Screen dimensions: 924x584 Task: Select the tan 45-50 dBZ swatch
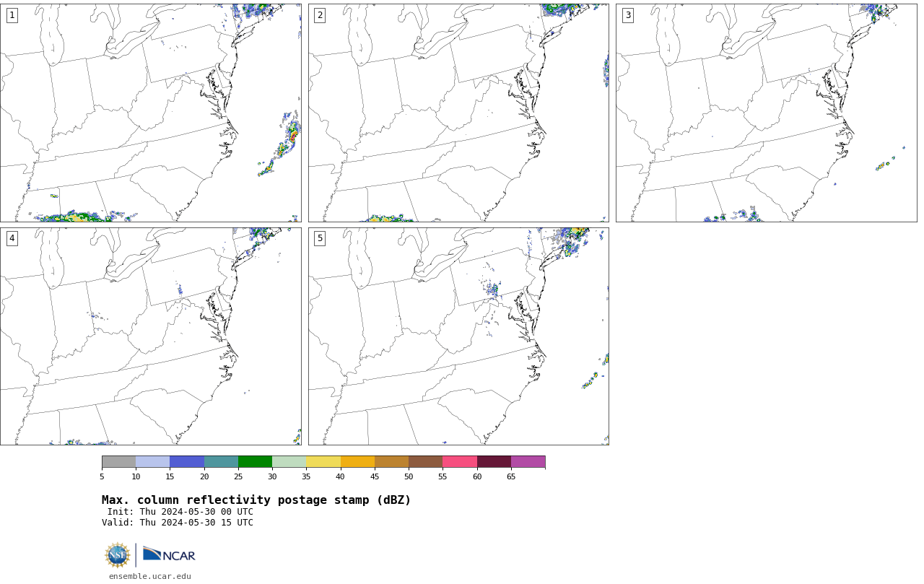pyautogui.click(x=391, y=462)
